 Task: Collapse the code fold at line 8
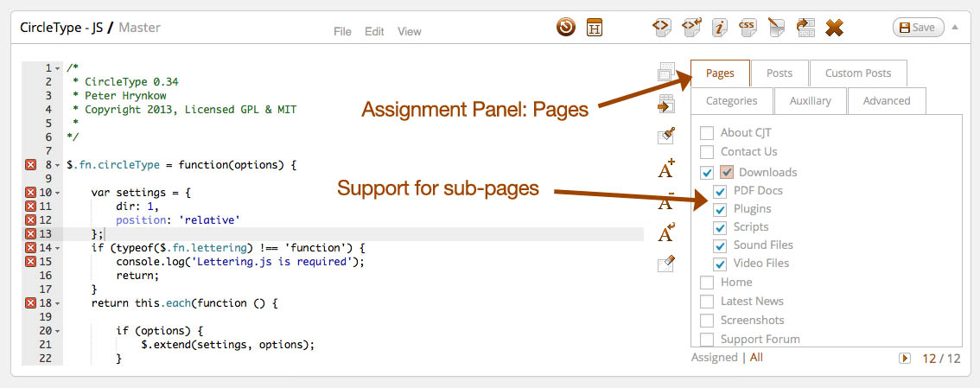coord(57,164)
